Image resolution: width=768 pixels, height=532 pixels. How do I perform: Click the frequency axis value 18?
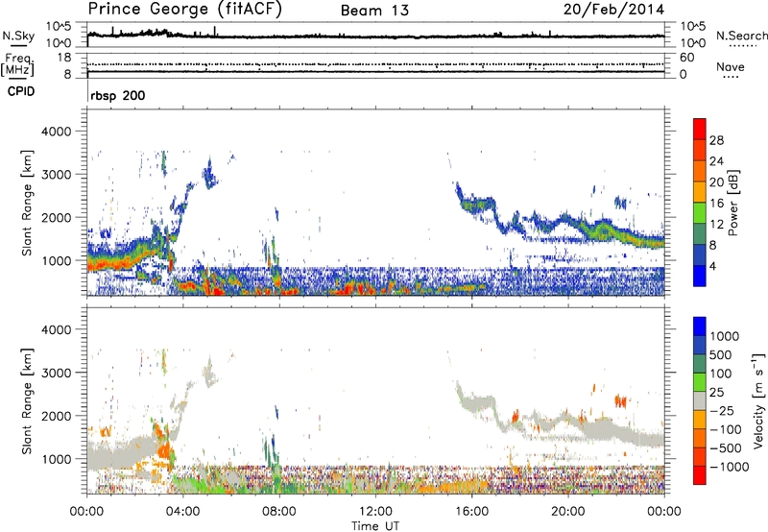[63, 58]
